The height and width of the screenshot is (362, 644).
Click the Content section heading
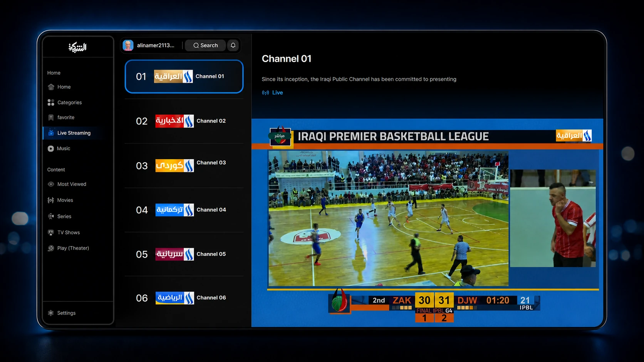(x=56, y=170)
